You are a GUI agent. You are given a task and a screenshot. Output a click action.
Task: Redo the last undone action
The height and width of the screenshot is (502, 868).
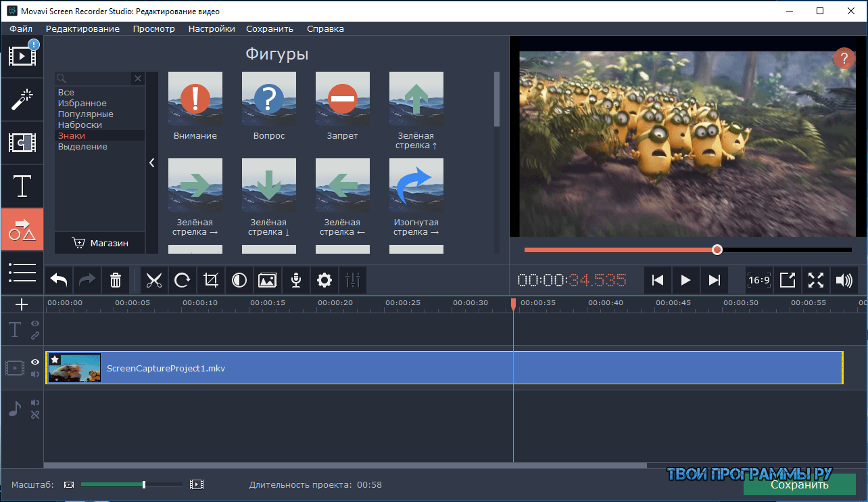pyautogui.click(x=87, y=280)
